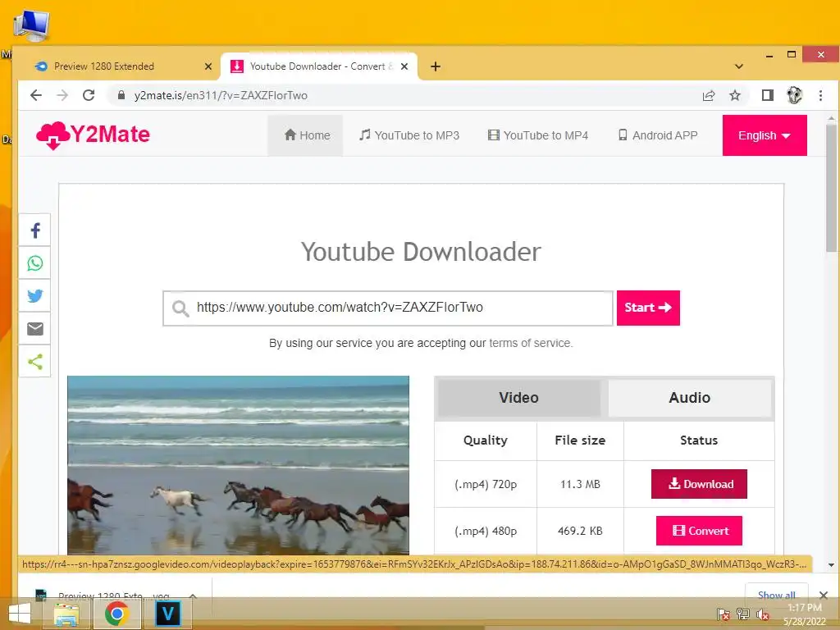
Task: Open the tab search chevron
Action: pos(739,66)
